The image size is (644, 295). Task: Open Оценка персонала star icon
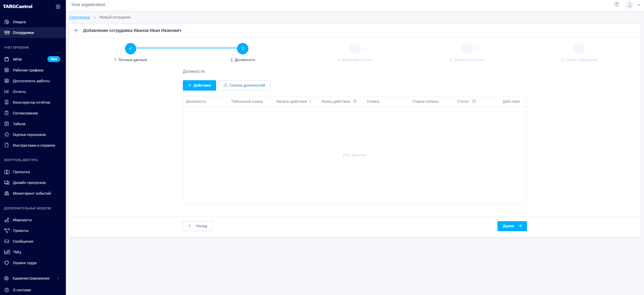(7, 135)
